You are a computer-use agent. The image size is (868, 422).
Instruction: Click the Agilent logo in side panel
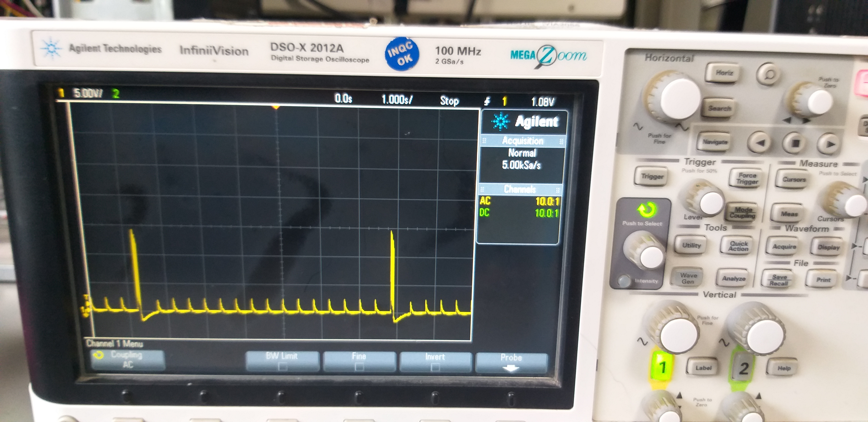click(x=524, y=122)
